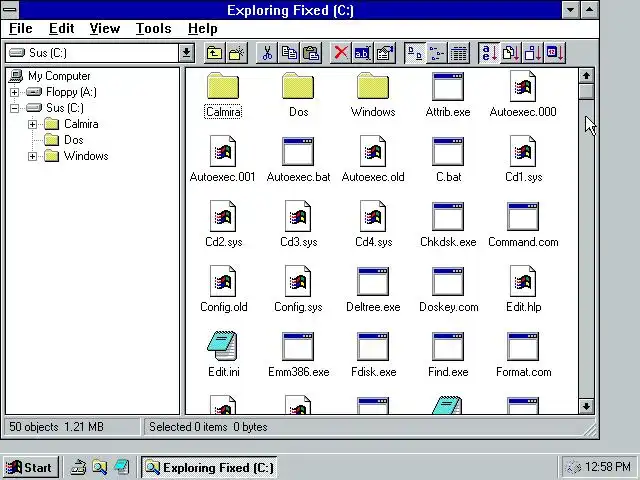640x480 pixels.
Task: Expand the Windows folder tree node
Action: click(x=32, y=156)
